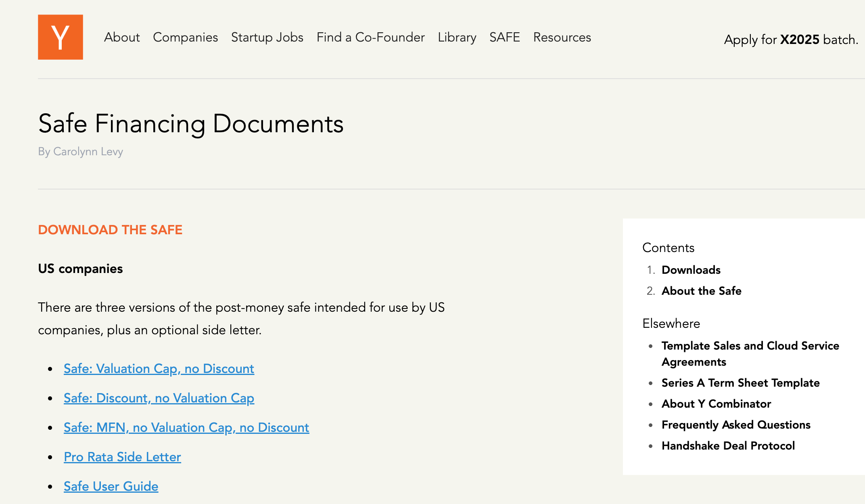Open Template Sales and Cloud Service Agreements
The height and width of the screenshot is (504, 865).
pyautogui.click(x=750, y=354)
